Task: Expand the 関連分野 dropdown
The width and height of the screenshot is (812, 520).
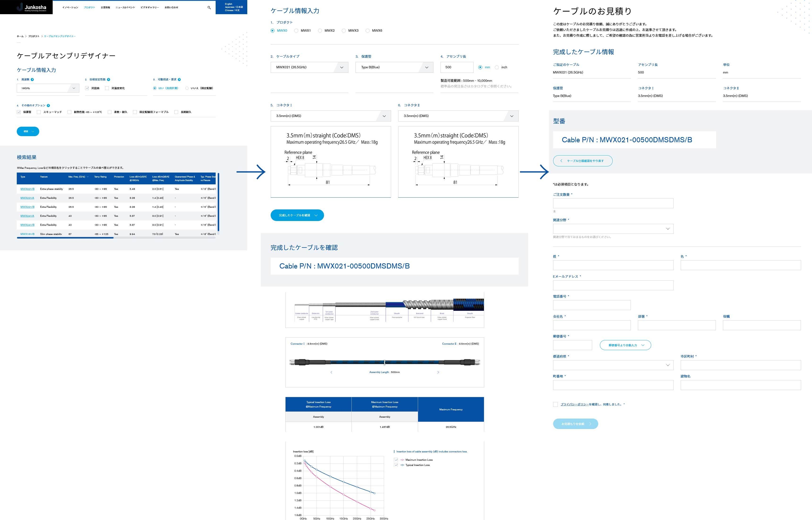Action: click(x=613, y=229)
